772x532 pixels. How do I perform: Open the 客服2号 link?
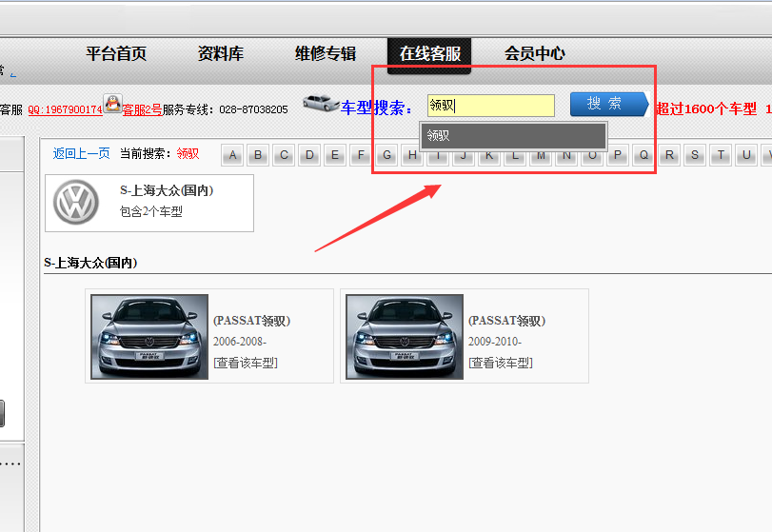142,109
